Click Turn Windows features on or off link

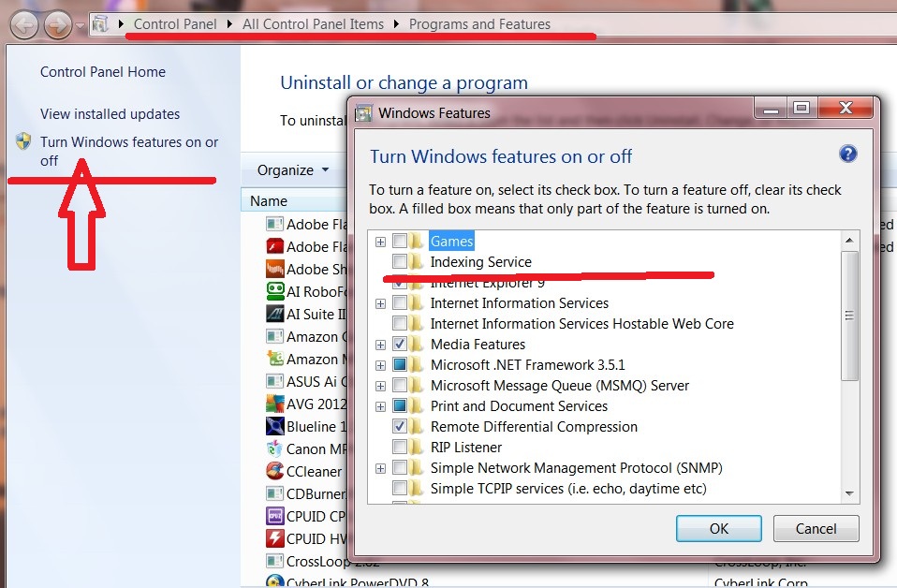pyautogui.click(x=129, y=151)
